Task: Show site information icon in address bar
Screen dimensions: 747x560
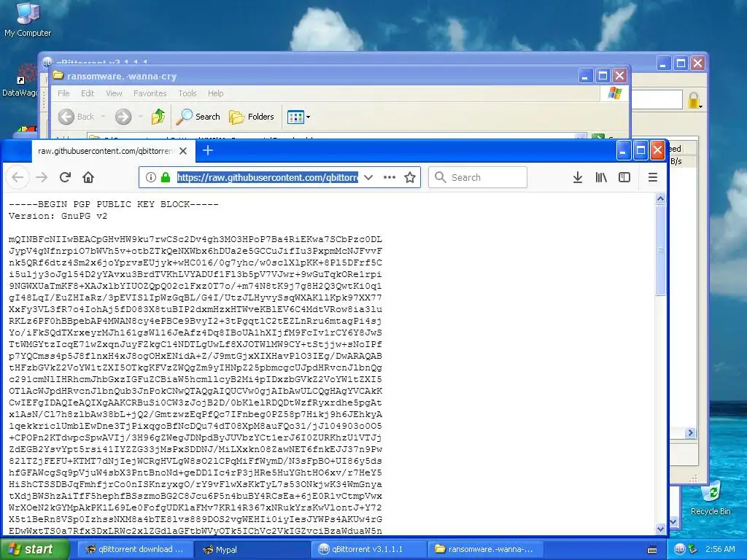Action: (150, 178)
